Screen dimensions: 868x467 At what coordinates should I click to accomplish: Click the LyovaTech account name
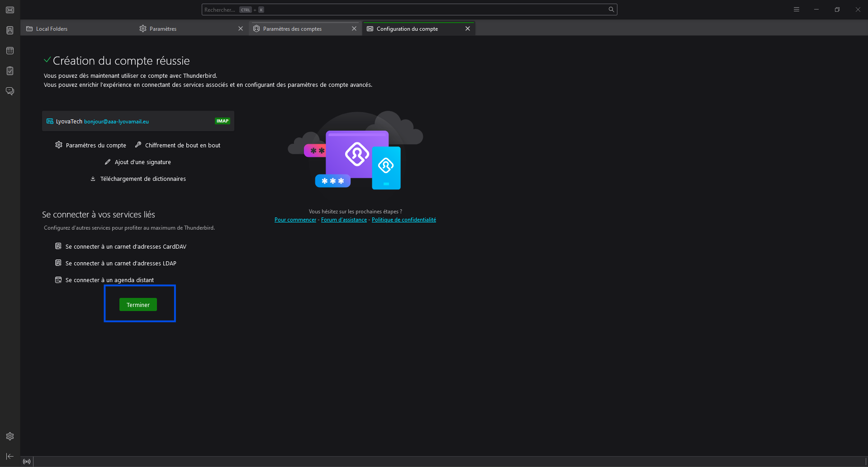69,122
